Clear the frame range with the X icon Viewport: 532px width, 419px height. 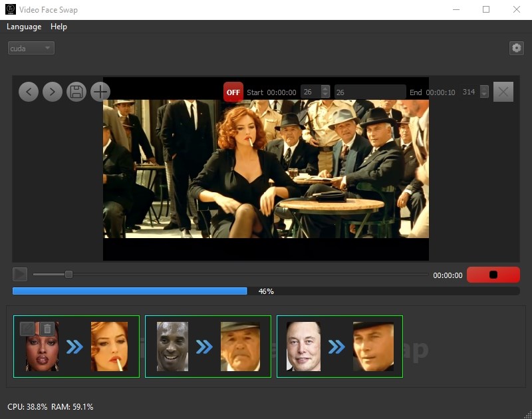(x=504, y=92)
